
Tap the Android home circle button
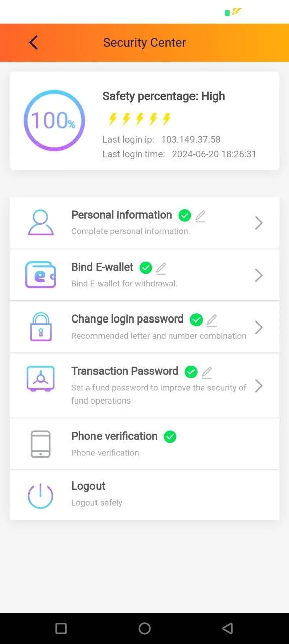[144, 628]
